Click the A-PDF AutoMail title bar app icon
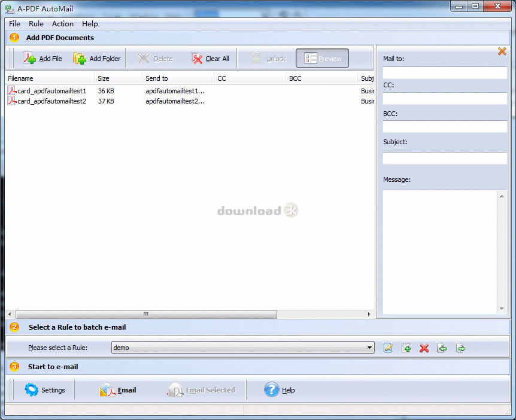 point(10,9)
